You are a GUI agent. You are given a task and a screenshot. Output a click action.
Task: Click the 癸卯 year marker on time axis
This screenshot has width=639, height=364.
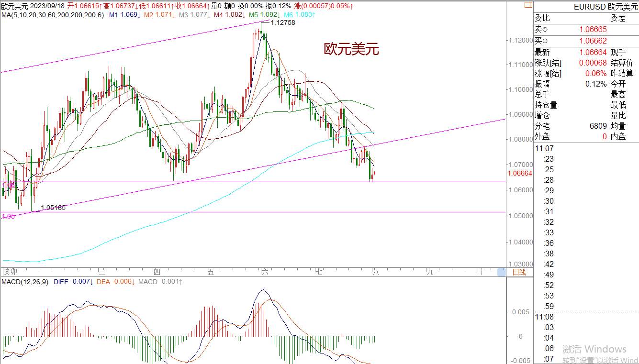(10, 272)
